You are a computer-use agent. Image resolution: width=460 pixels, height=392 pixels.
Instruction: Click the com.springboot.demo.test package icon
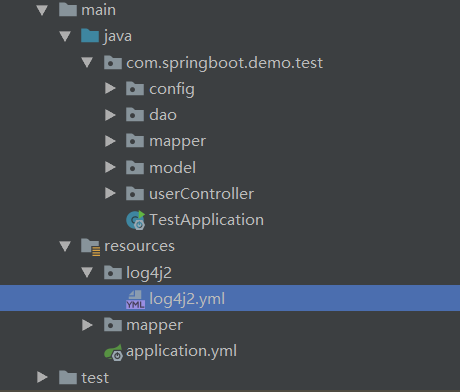113,62
